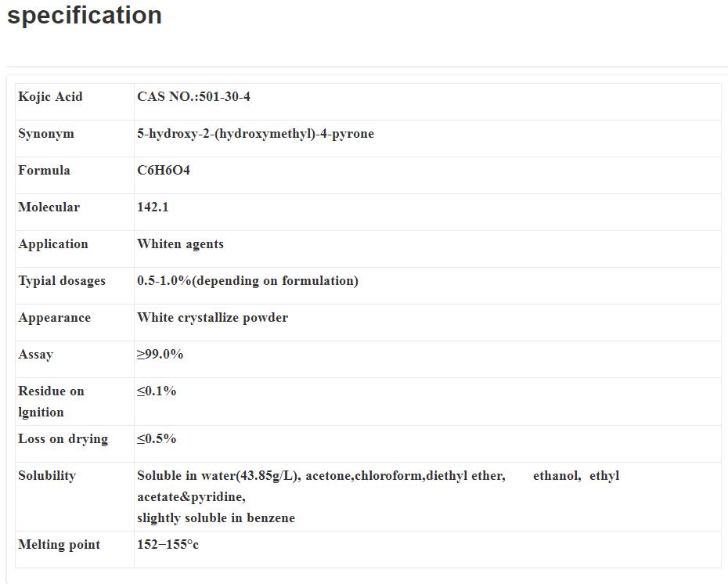Select the C6H6O4 formula value
The width and height of the screenshot is (728, 584).
pyautogui.click(x=163, y=171)
